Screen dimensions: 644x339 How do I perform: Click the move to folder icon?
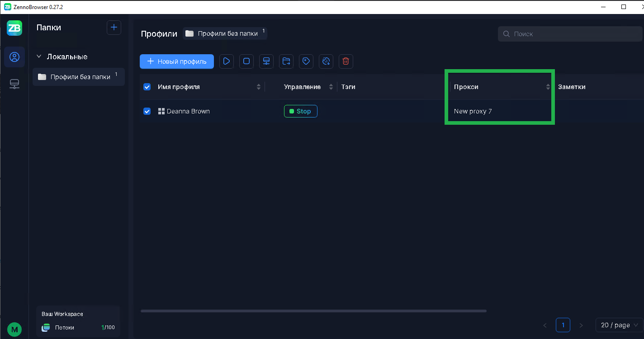pos(286,61)
